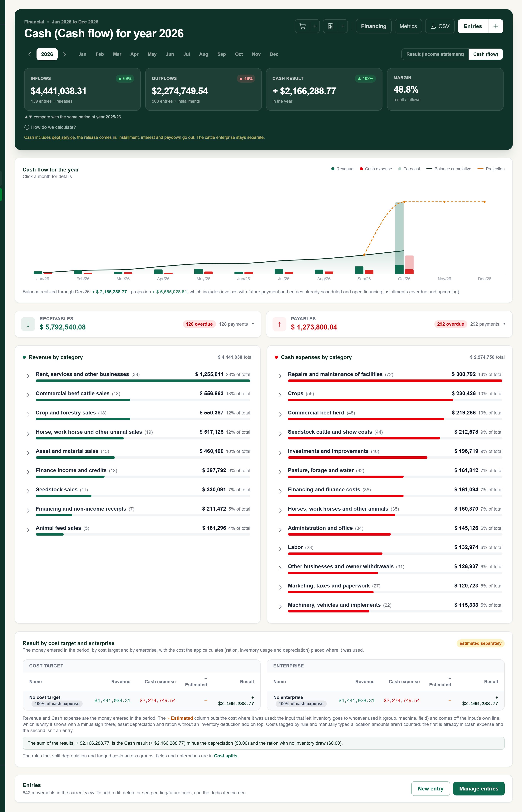This screenshot has height=812, width=522.
Task: Click the 2026 year selector
Action: (x=47, y=54)
